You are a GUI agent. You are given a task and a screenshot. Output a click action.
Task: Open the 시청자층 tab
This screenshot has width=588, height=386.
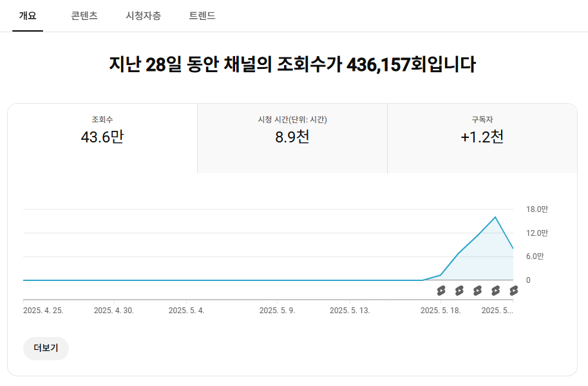143,15
